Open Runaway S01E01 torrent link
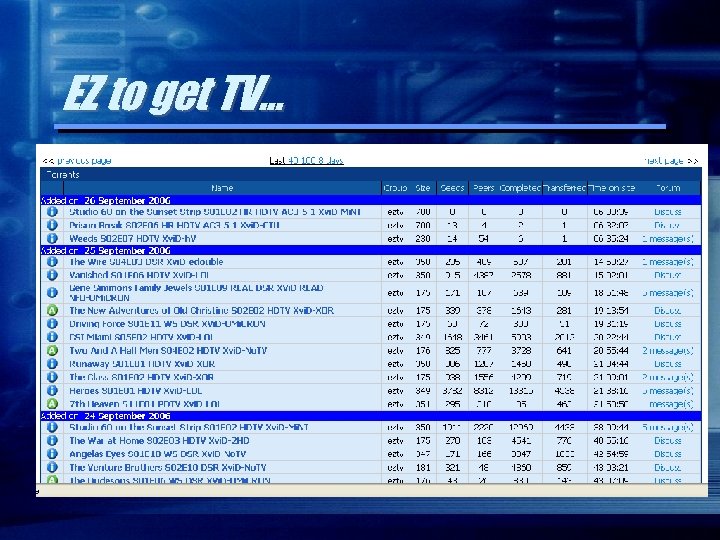The image size is (720, 540). coord(142,364)
